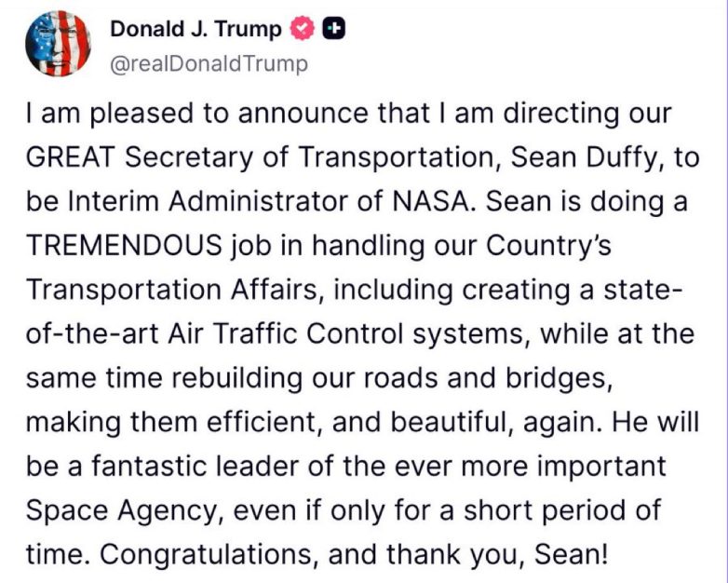This screenshot has width=728, height=583.
Task: Click the final word Sean! in post
Action: pos(571,554)
